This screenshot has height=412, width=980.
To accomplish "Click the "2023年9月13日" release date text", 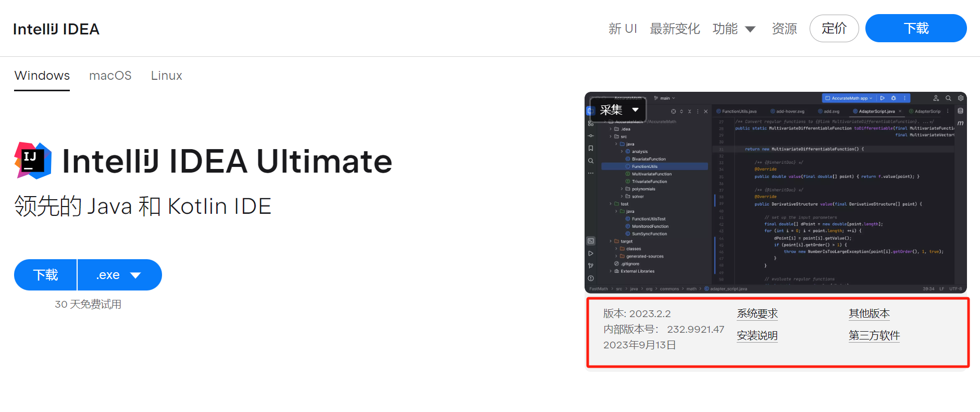I will click(x=640, y=345).
